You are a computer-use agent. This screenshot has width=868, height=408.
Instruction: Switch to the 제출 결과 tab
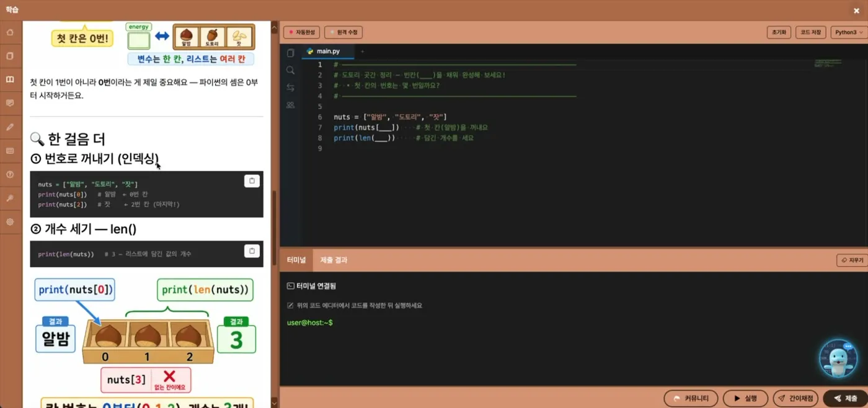point(334,260)
